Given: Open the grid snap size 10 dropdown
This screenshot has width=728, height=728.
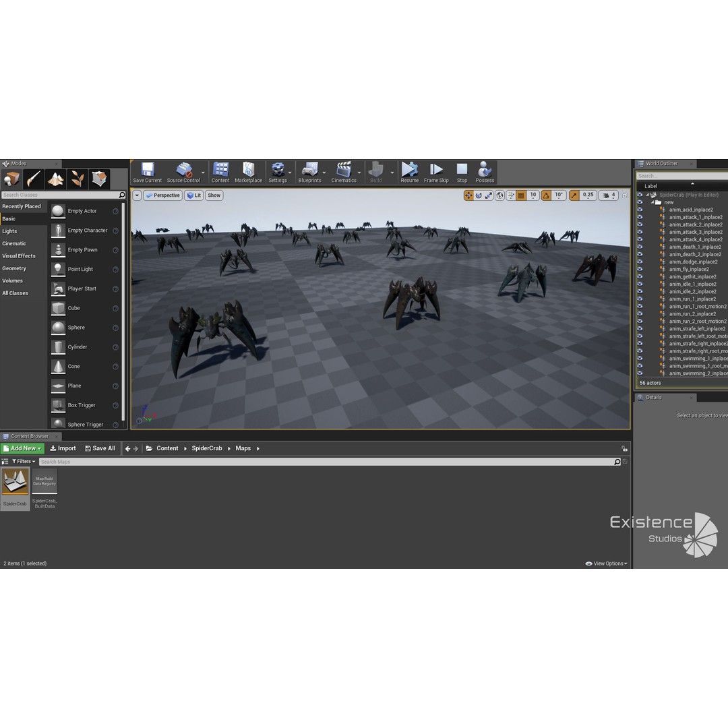Looking at the screenshot, I should 533,195.
